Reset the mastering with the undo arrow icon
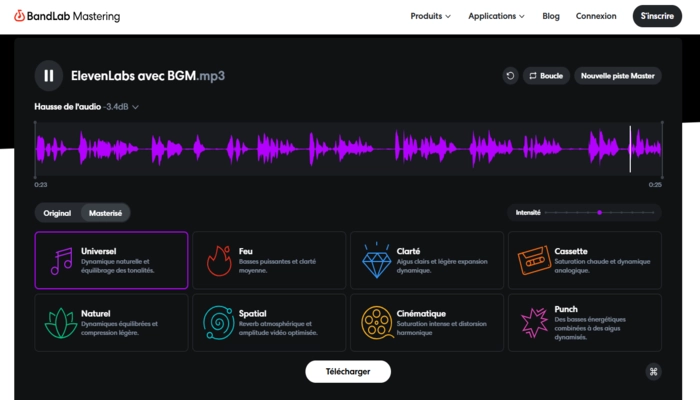Screen dimensions: 700x400 pyautogui.click(x=510, y=76)
